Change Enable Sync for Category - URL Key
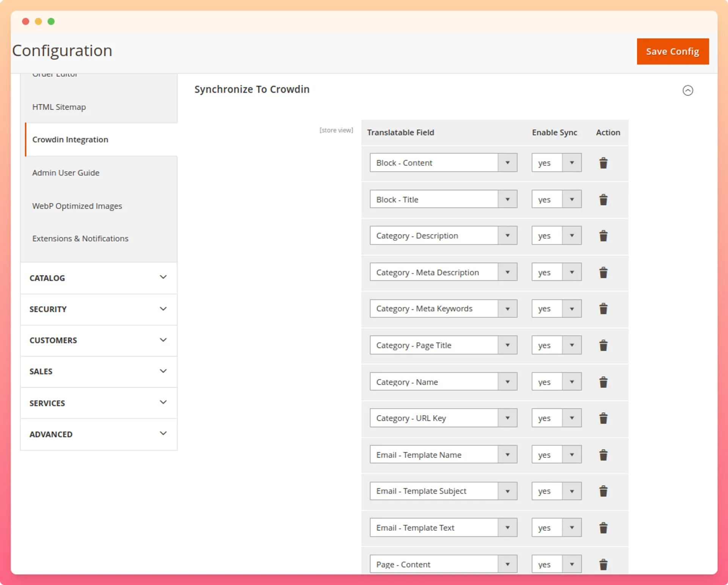 556,418
